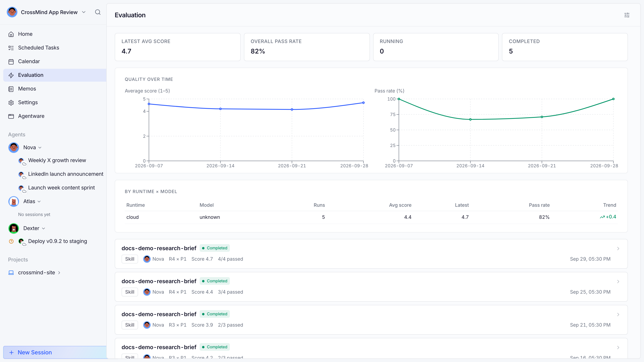Expand the CrossMind App Review workspace dropdown
Screen dimensions: 644x362
84,12
